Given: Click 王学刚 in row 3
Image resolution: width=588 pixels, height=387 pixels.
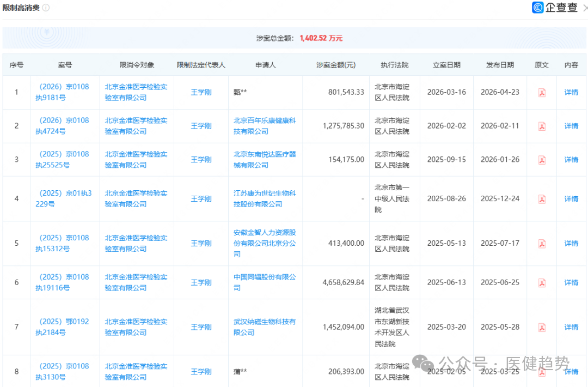Looking at the screenshot, I should 201,160.
